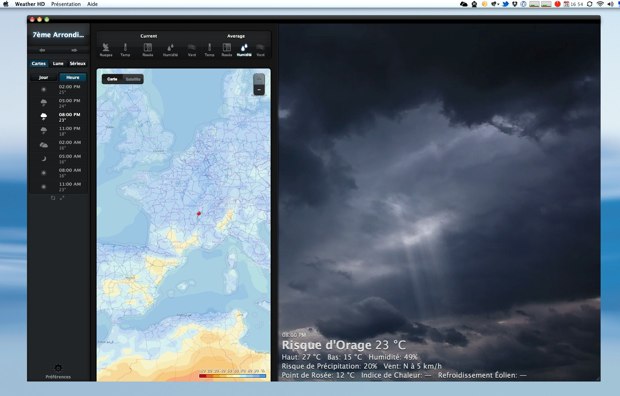Select the average Rosée map layer
The image size is (620, 396).
pyautogui.click(x=227, y=50)
